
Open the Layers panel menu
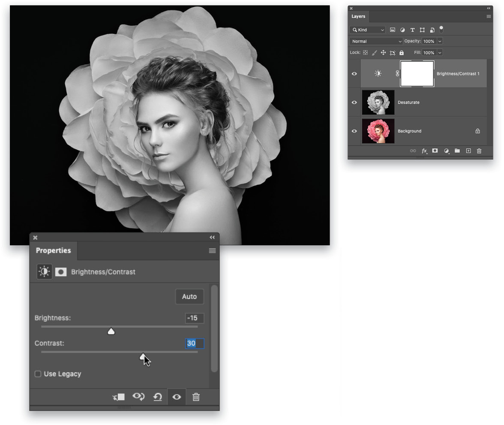489,16
